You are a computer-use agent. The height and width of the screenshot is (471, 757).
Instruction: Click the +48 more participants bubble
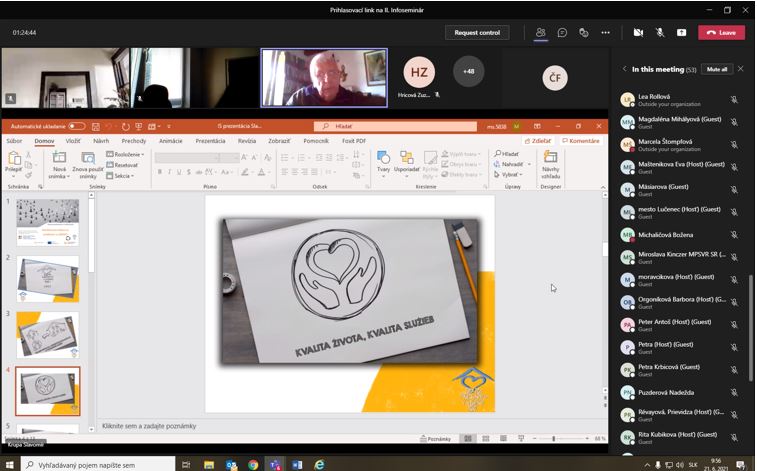coord(468,71)
